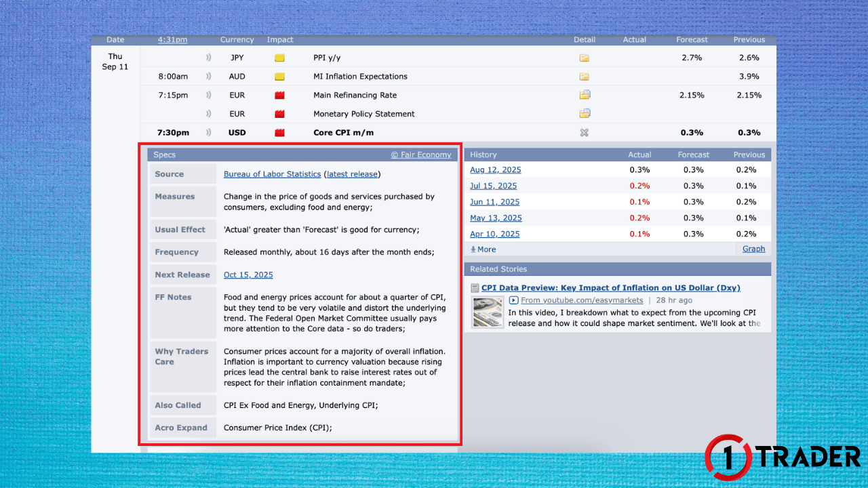Open From youtube.com/easymarkets source link
Viewport: 868px width, 488px height.
click(x=582, y=300)
